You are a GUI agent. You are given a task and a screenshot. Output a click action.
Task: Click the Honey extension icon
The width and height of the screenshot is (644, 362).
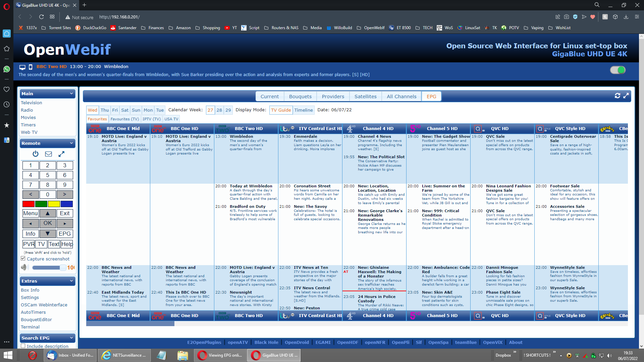pos(605,17)
